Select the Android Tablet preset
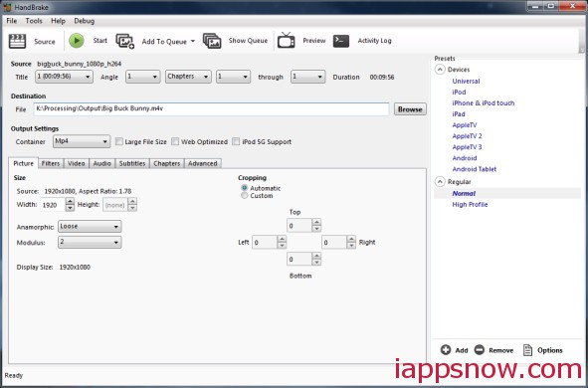The height and width of the screenshot is (388, 588). pos(474,169)
